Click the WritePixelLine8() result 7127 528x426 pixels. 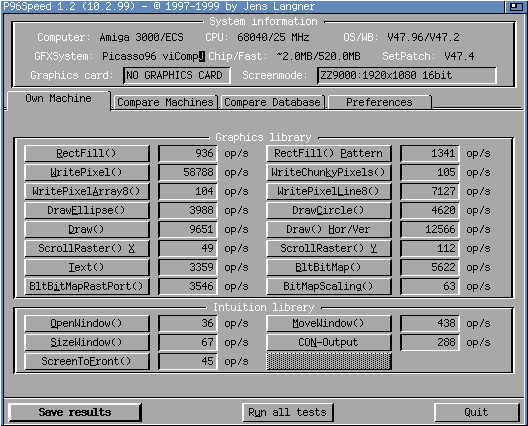coord(430,191)
